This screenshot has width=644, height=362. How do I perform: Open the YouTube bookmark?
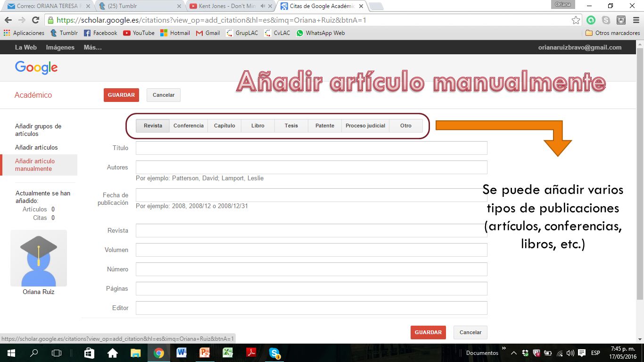[139, 33]
